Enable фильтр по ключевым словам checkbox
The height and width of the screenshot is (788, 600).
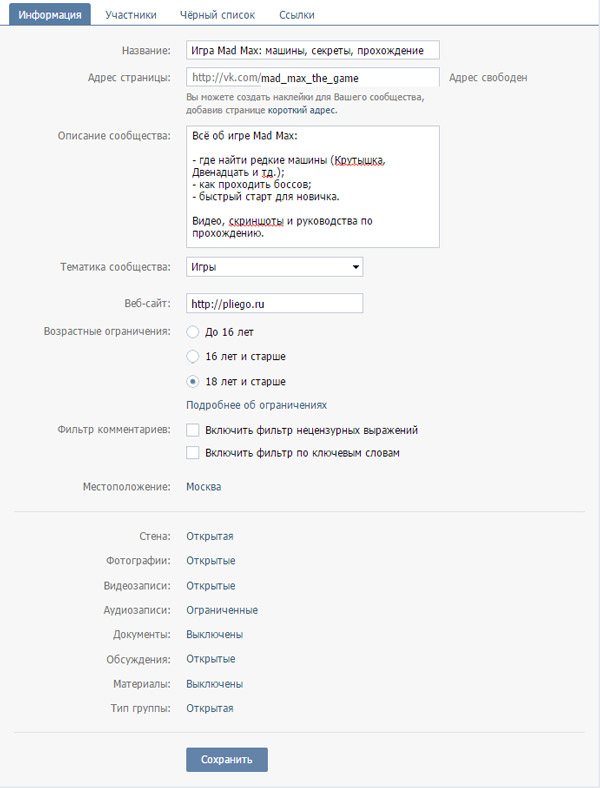pyautogui.click(x=192, y=453)
